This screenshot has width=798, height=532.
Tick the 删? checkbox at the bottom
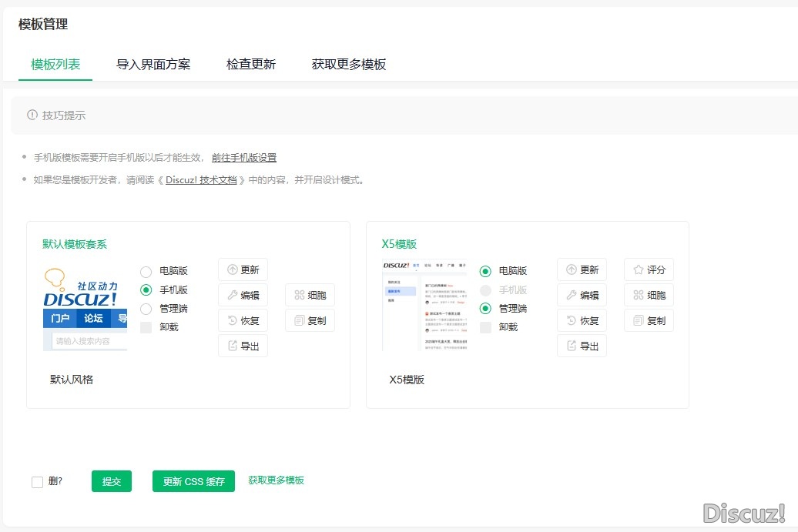point(37,481)
